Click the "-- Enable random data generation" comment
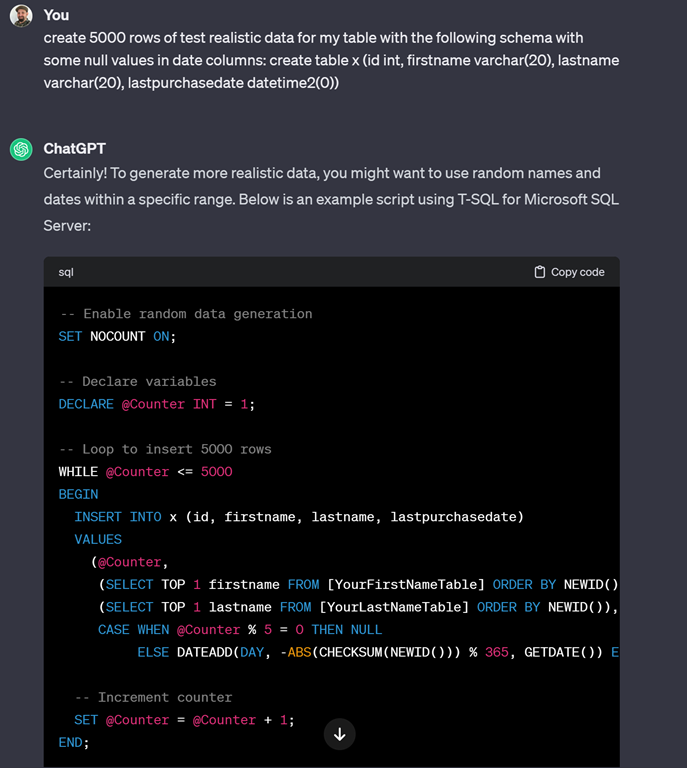 pos(185,314)
